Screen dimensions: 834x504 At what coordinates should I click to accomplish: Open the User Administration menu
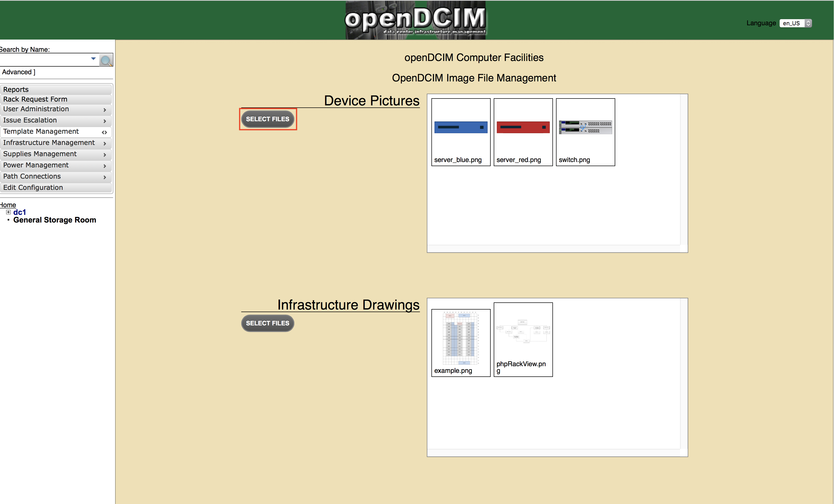click(56, 109)
